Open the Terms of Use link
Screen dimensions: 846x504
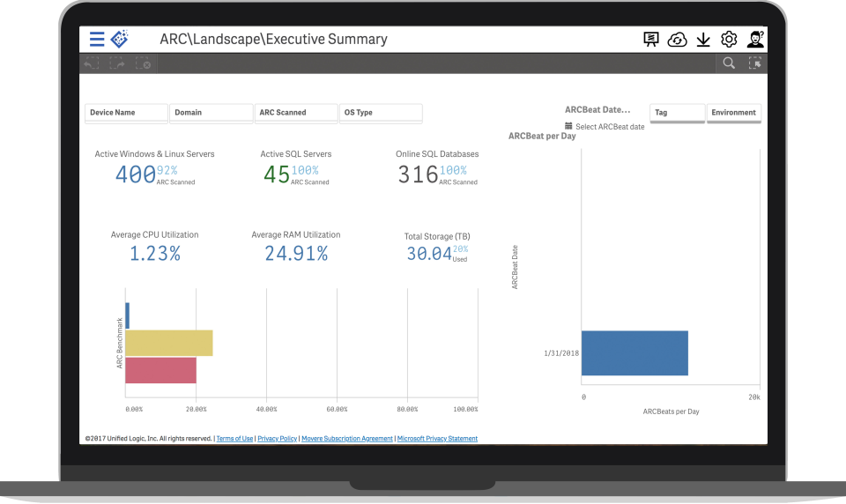click(x=234, y=439)
